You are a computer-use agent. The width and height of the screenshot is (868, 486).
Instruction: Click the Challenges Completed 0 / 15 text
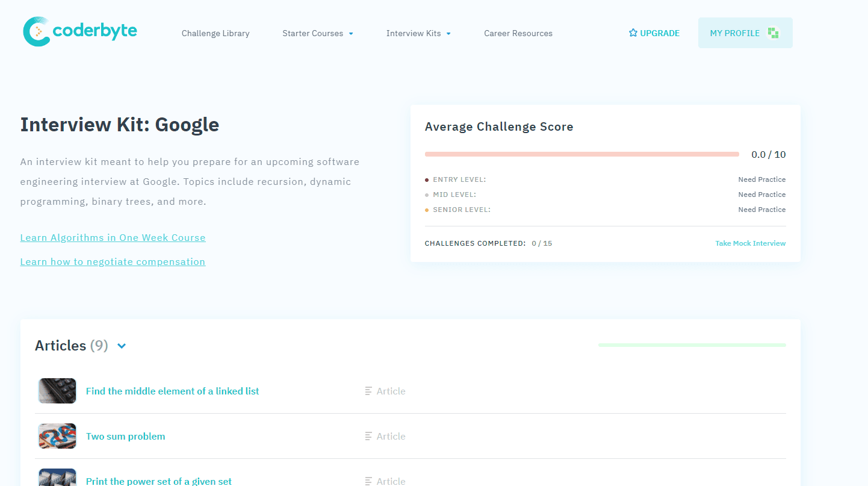pyautogui.click(x=488, y=243)
